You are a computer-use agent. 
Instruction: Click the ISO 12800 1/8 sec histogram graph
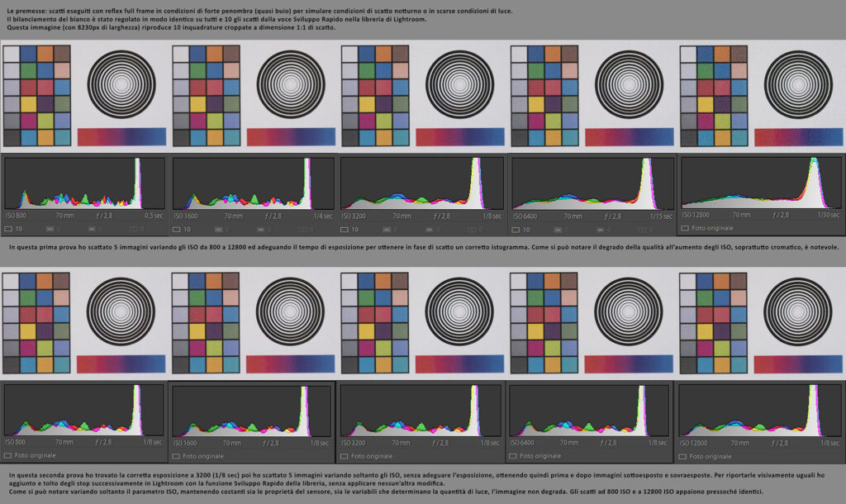pyautogui.click(x=760, y=411)
